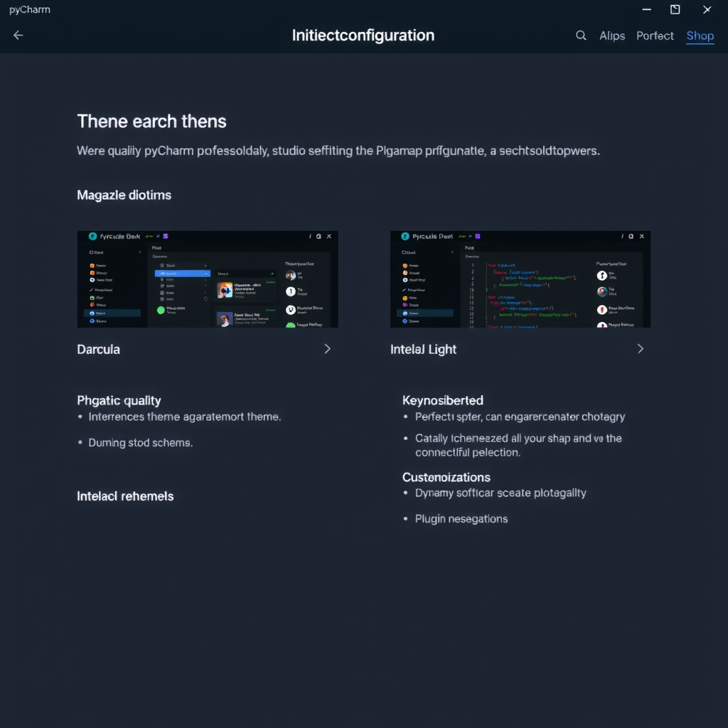Click the circular avatar icon in the Darcula preview sidebar
This screenshot has height=728, width=728.
point(291,275)
